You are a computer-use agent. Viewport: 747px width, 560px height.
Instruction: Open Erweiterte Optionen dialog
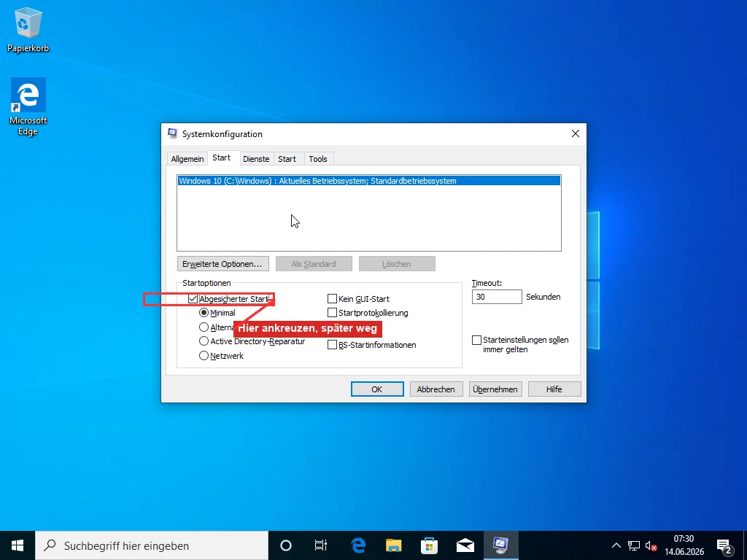pyautogui.click(x=222, y=264)
